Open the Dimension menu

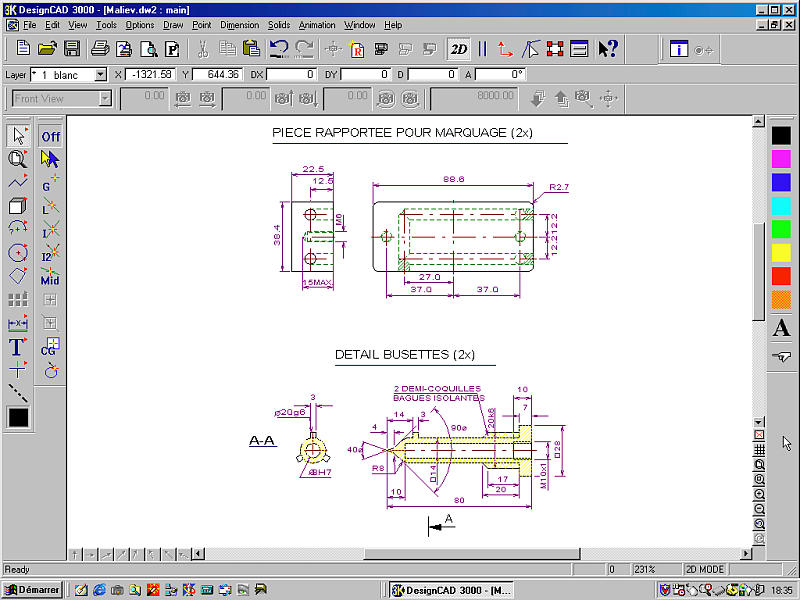tap(239, 24)
